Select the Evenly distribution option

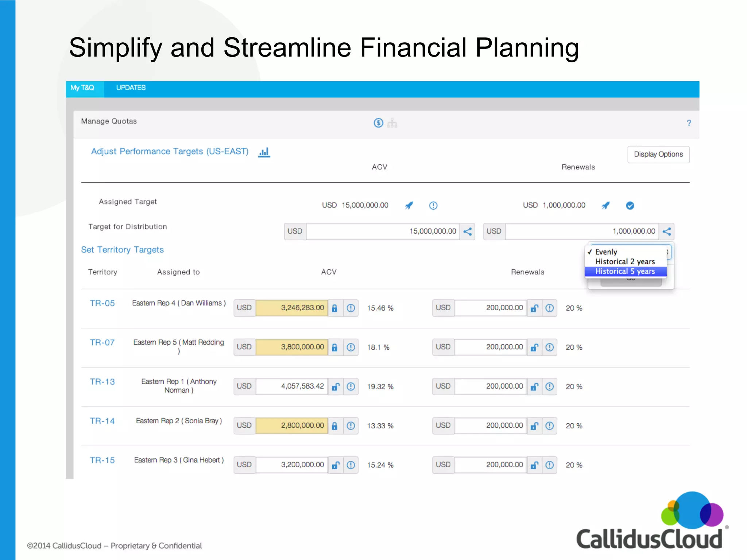(x=626, y=252)
